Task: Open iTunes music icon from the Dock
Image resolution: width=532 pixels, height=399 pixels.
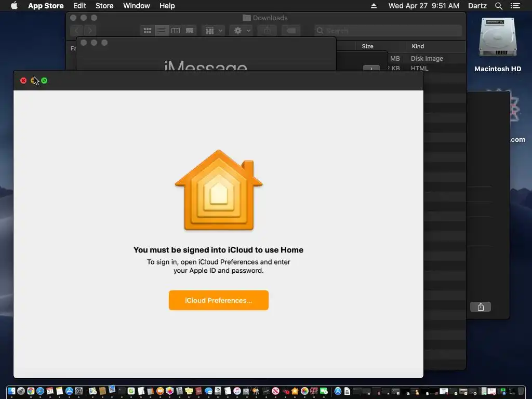Action: pos(237,391)
